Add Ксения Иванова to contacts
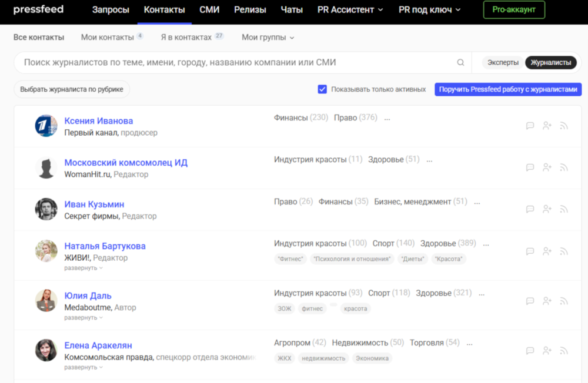 [547, 126]
